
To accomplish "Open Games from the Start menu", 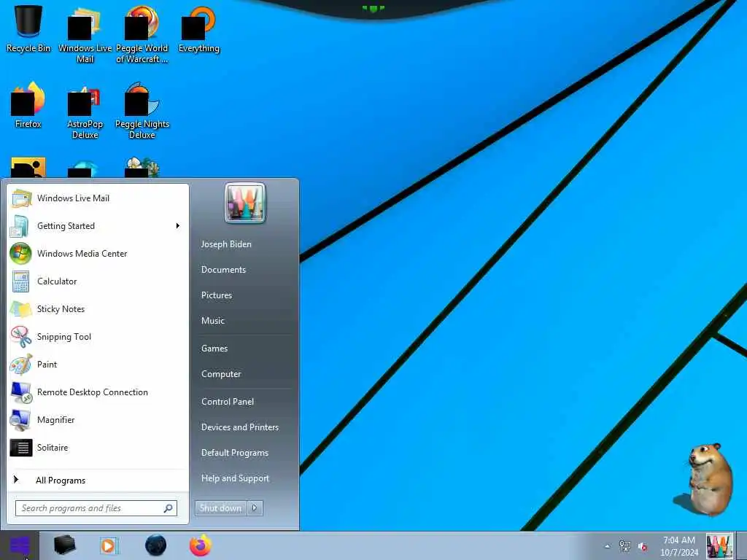I will coord(214,349).
